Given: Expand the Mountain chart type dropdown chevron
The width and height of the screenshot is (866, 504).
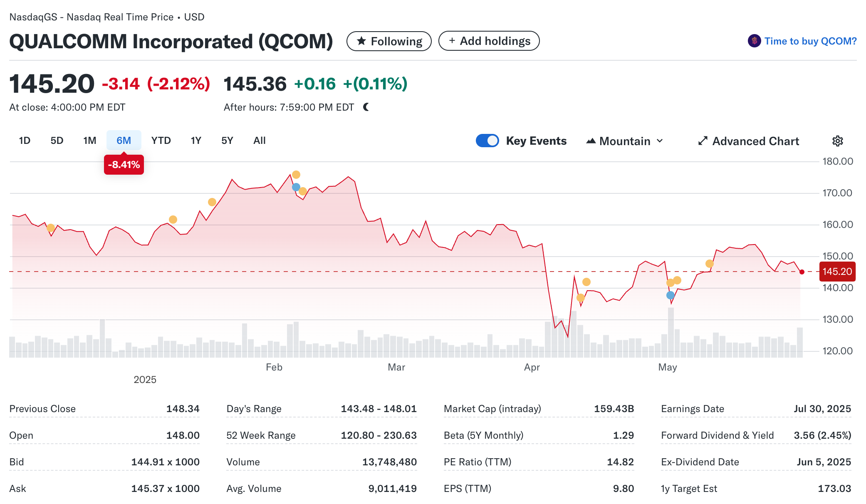Looking at the screenshot, I should [660, 141].
